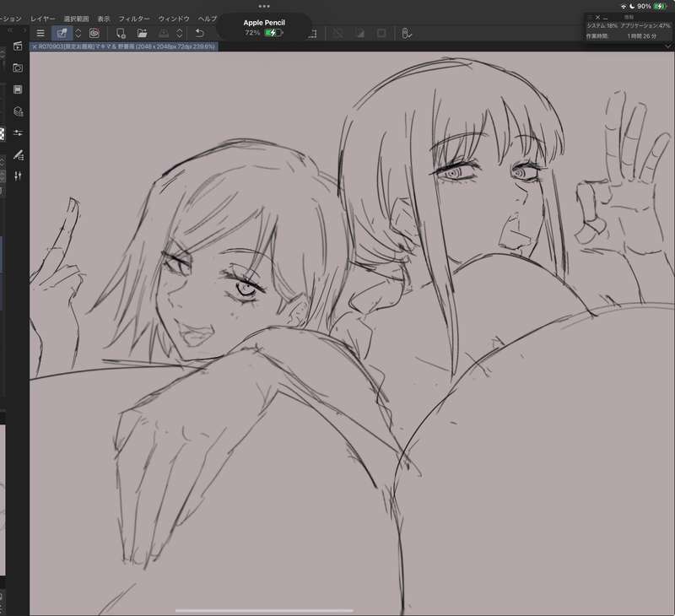Open file folder icon
Screen dimensions: 675x616
point(142,33)
